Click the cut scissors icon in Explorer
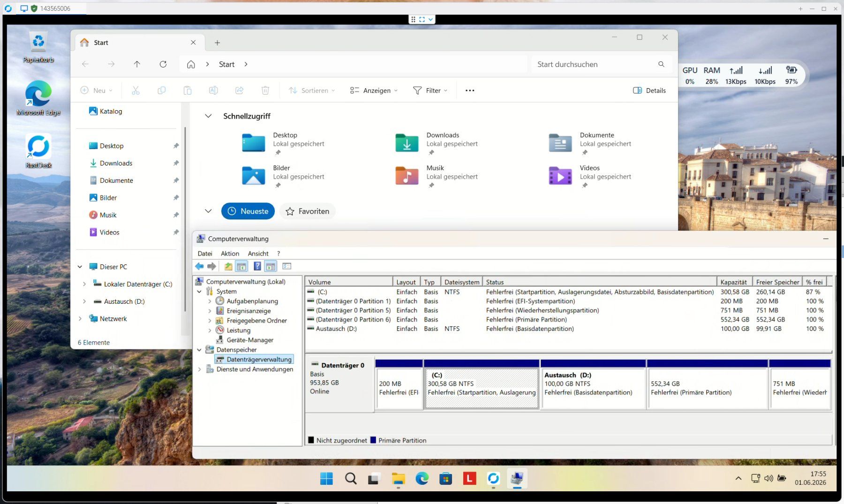The height and width of the screenshot is (504, 844). coord(136,90)
